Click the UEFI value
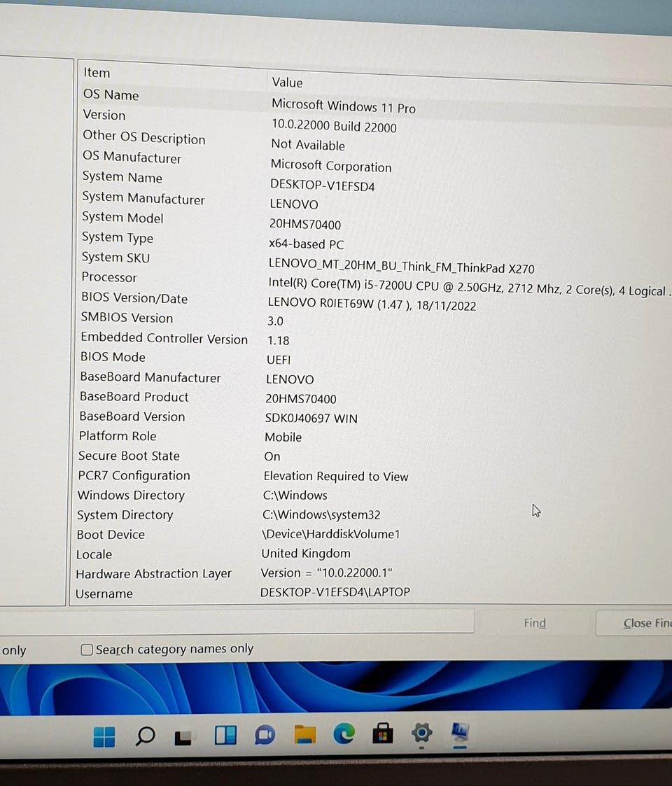Viewport: 672px width, 786px height. [279, 360]
